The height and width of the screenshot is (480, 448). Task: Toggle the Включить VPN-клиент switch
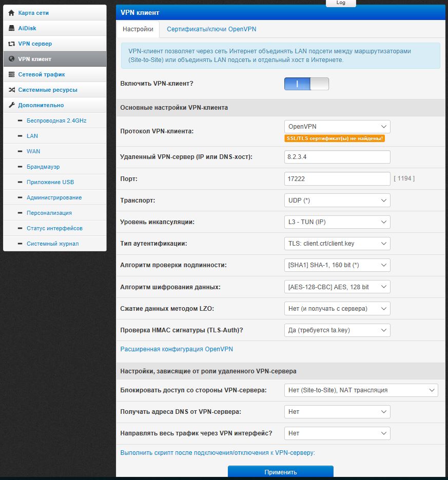click(306, 84)
